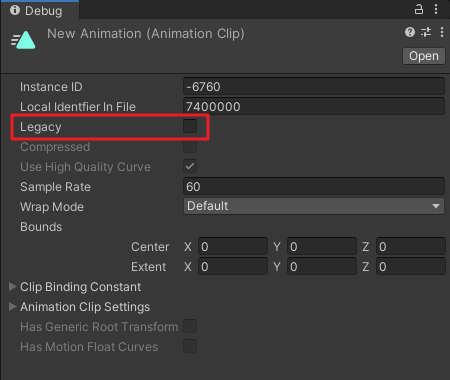Viewport: 450px width, 380px height.
Task: Toggle the Compressed checkbox
Action: (190, 146)
